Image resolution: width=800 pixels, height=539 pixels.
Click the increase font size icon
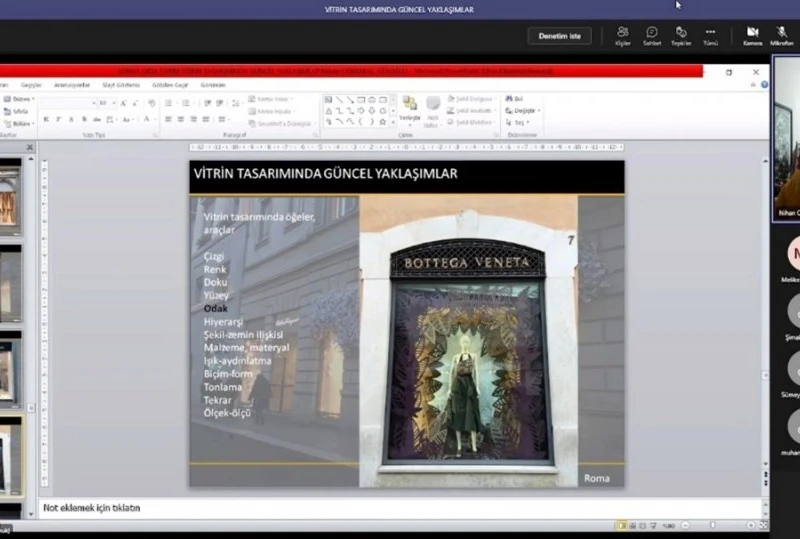122,102
